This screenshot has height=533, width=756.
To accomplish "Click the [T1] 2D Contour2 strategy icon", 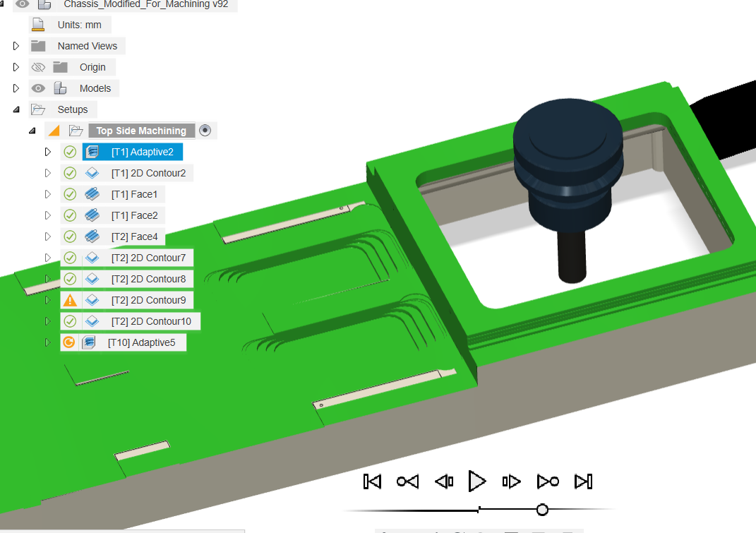I will [x=92, y=172].
